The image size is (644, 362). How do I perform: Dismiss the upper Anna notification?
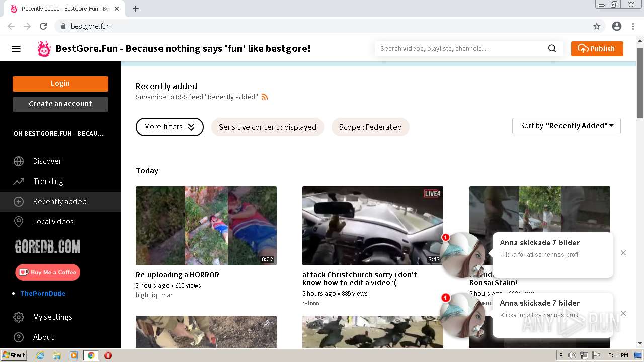623,253
